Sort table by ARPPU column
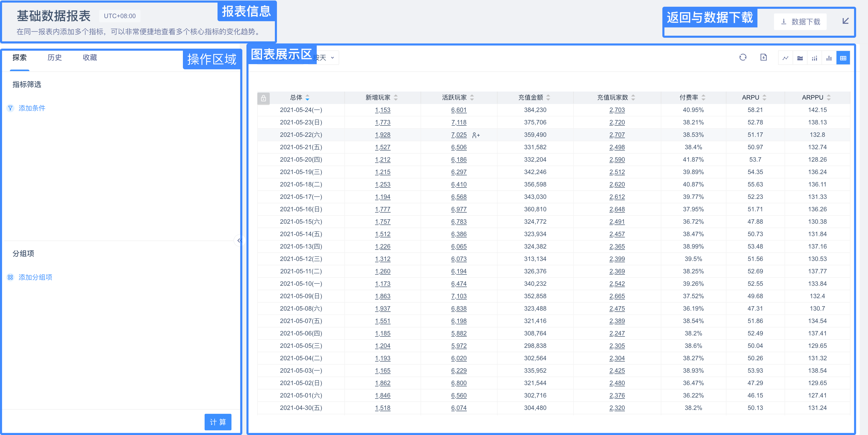Screen dimensions: 868x435 pyautogui.click(x=828, y=97)
